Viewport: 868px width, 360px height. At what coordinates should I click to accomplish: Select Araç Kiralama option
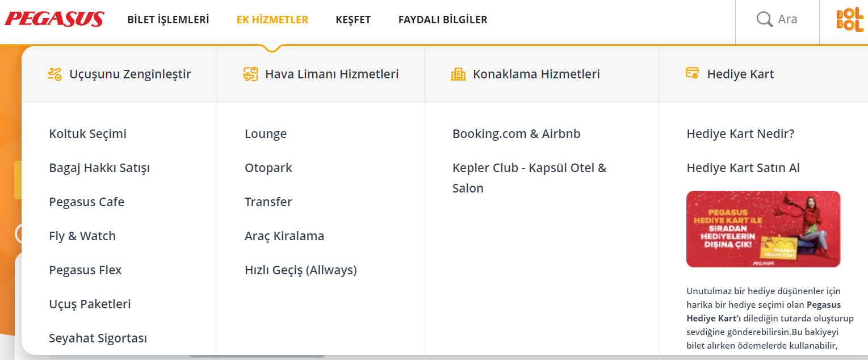(x=284, y=236)
